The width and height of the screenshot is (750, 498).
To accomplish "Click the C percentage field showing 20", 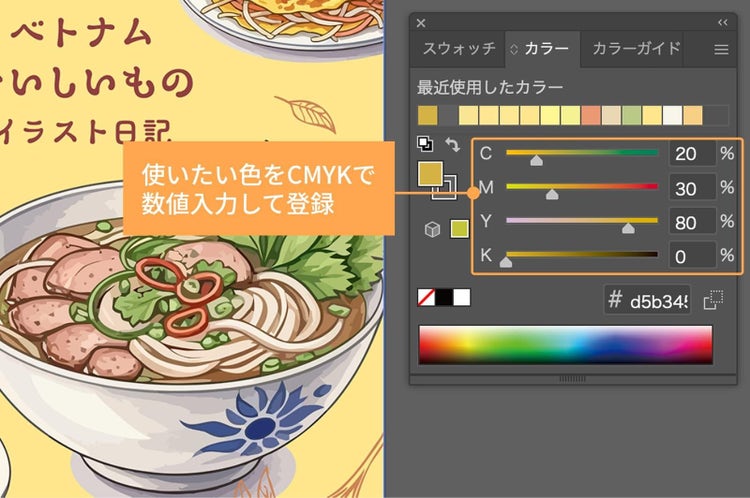I will (693, 154).
